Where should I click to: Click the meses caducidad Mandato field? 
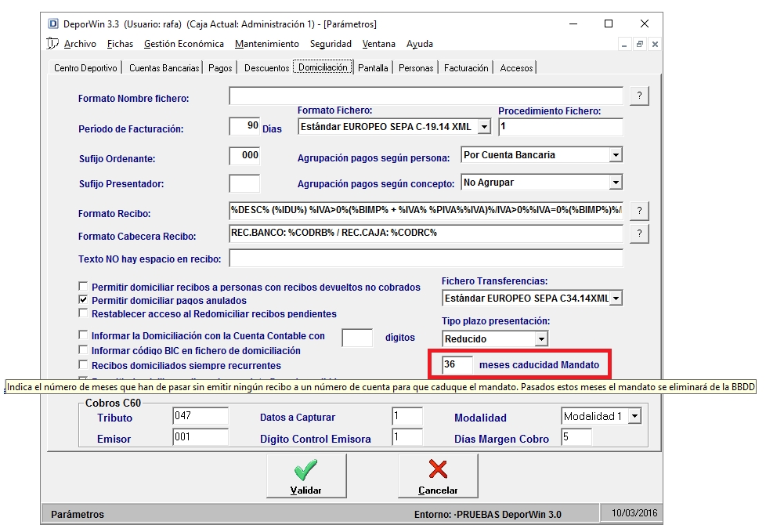pyautogui.click(x=457, y=365)
